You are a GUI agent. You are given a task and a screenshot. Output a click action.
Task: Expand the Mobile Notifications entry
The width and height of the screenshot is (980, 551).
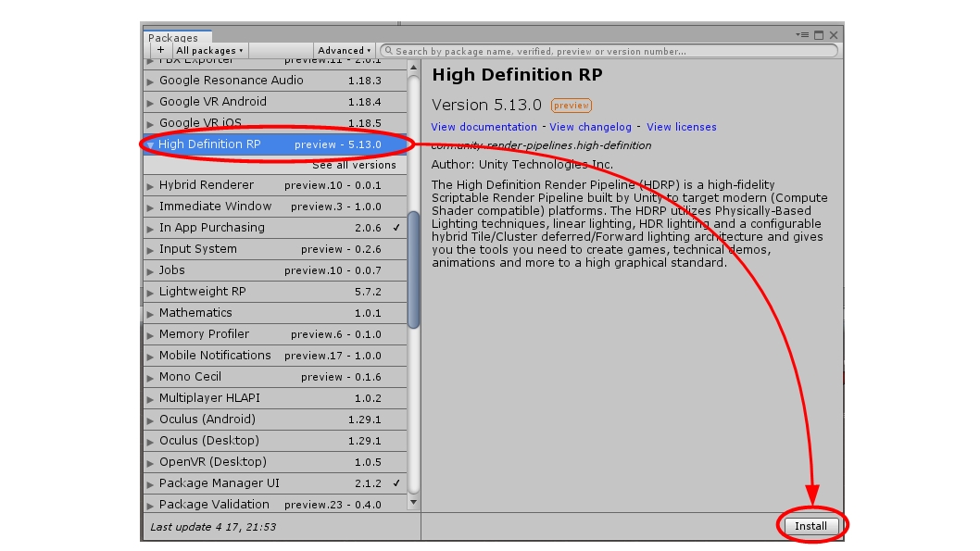(x=150, y=357)
